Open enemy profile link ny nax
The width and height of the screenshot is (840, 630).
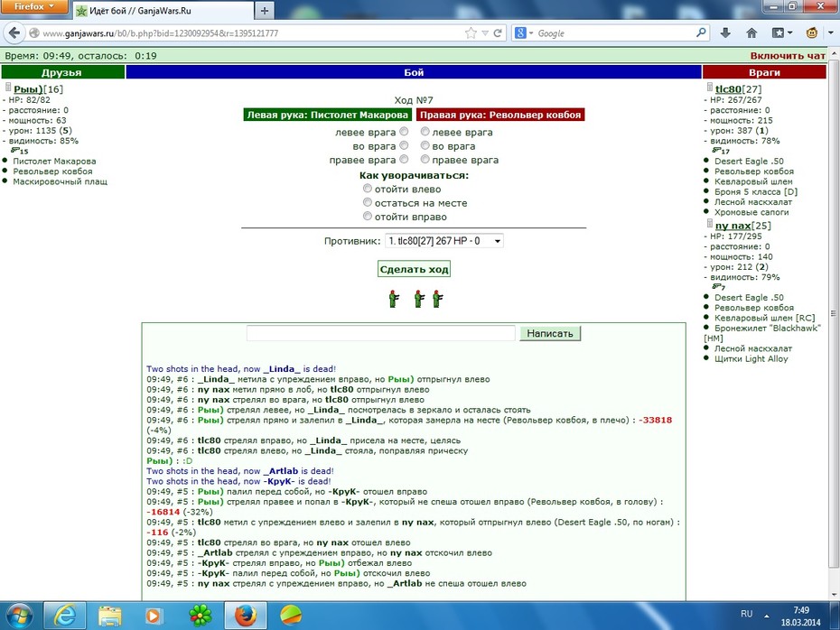tap(733, 226)
